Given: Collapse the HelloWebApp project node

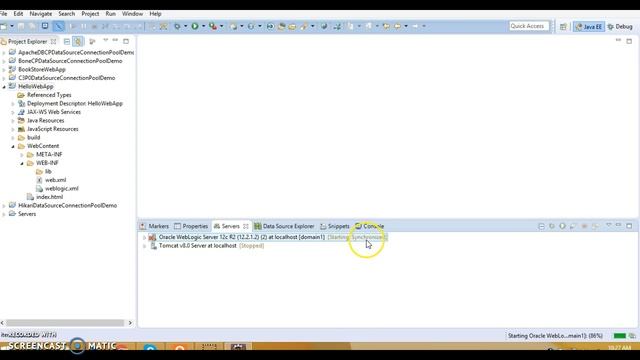Looking at the screenshot, I should (4, 87).
